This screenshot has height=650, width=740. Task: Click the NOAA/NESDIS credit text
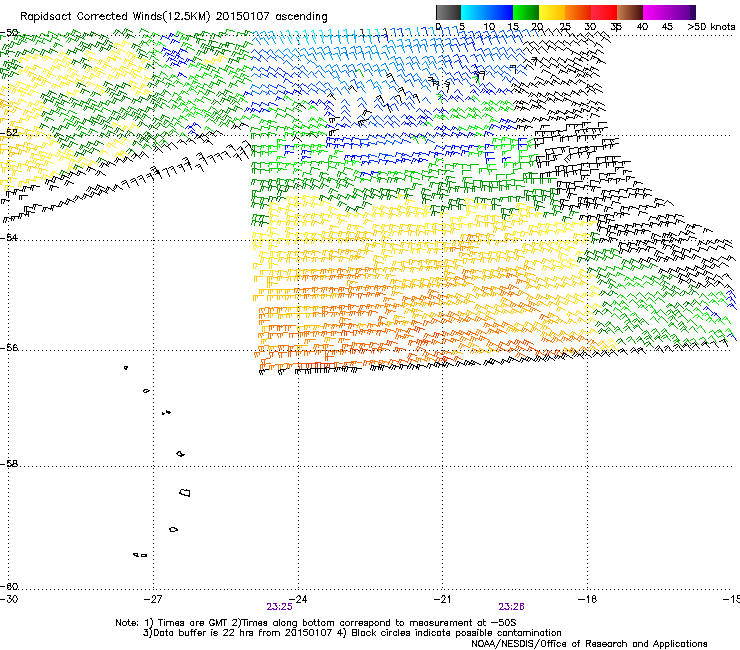[589, 644]
